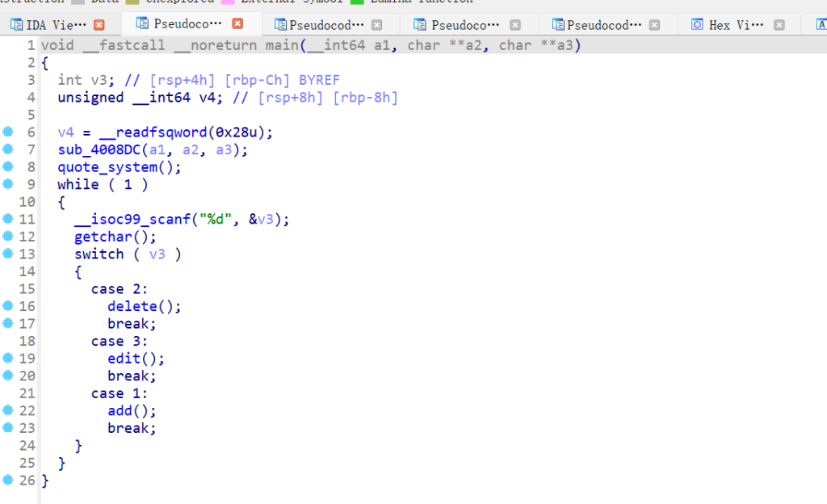Viewport: 827px width, 504px height.
Task: Toggle breakpoint on line 16 delete() call
Action: tap(8, 306)
